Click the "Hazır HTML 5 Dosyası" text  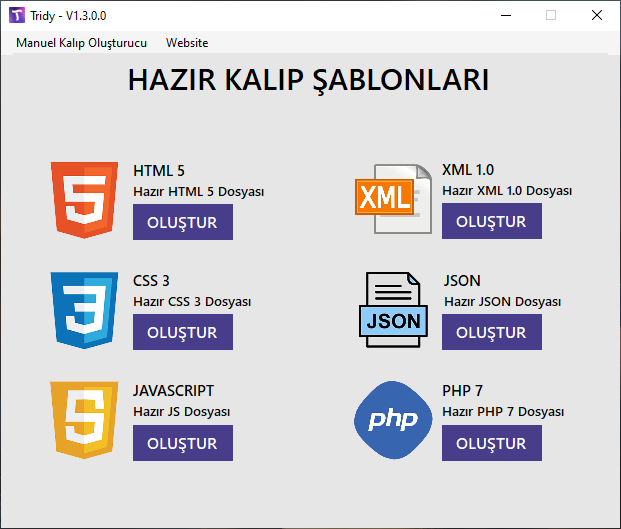coord(198,192)
